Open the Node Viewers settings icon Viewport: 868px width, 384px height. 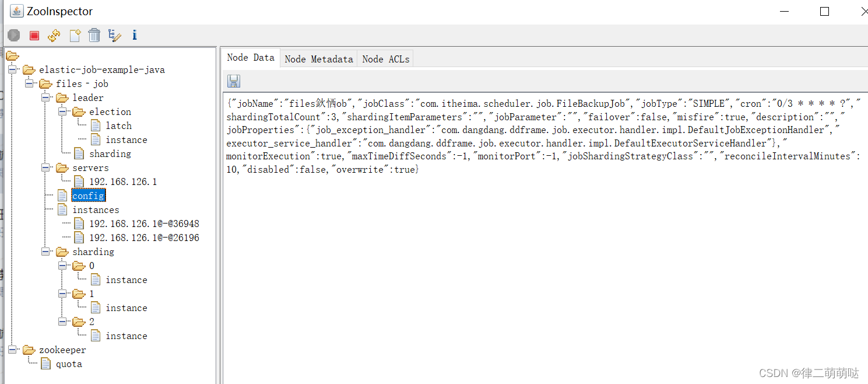click(x=114, y=36)
